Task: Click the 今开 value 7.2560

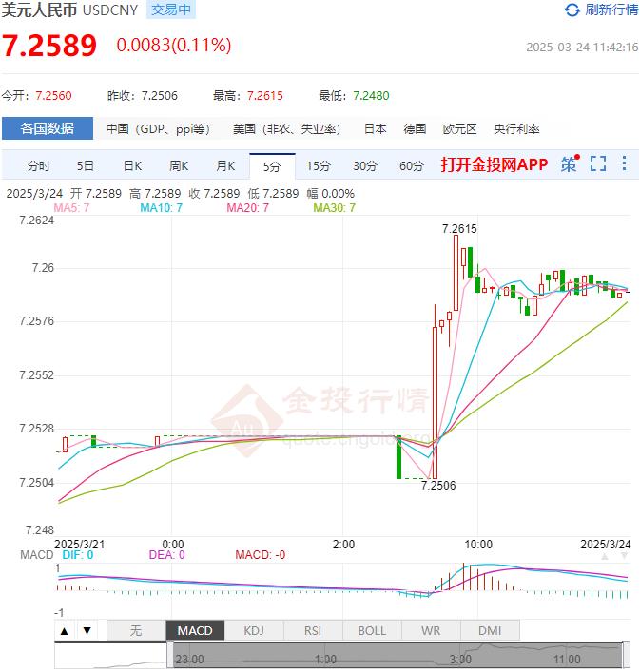Action: click(53, 95)
